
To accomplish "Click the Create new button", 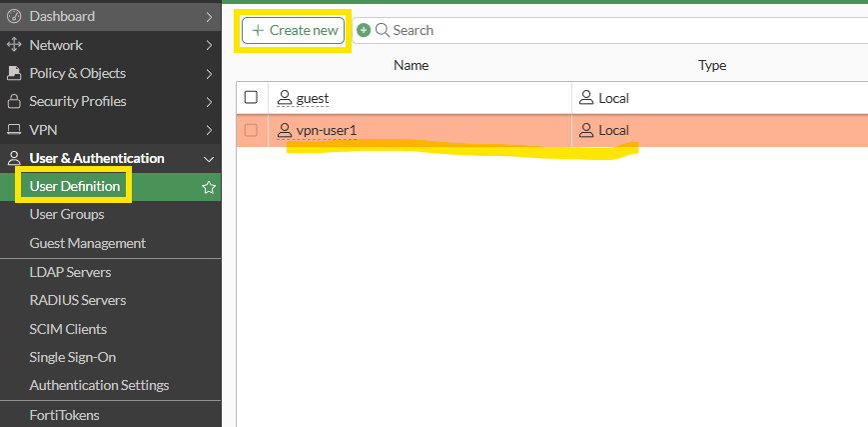I will 295,31.
